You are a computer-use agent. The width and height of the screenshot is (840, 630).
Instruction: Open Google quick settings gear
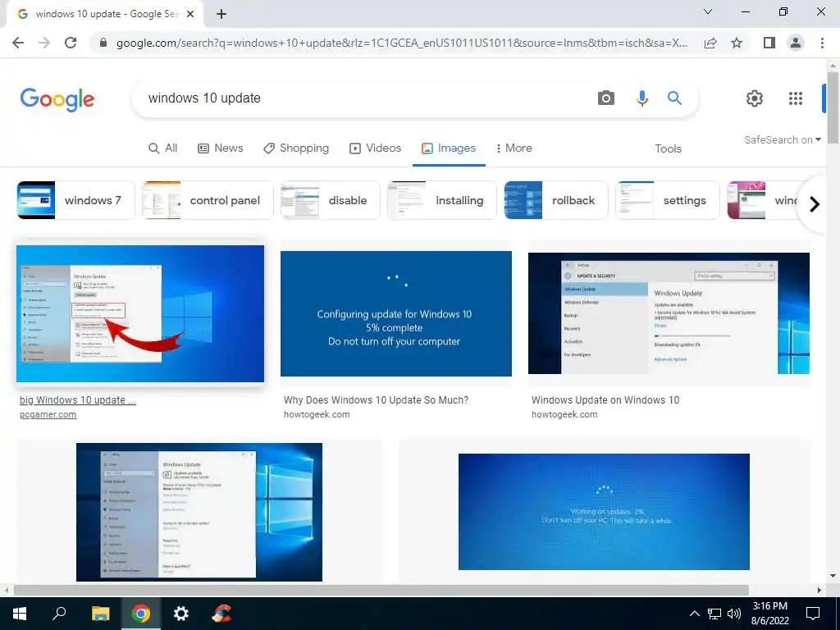click(x=755, y=98)
